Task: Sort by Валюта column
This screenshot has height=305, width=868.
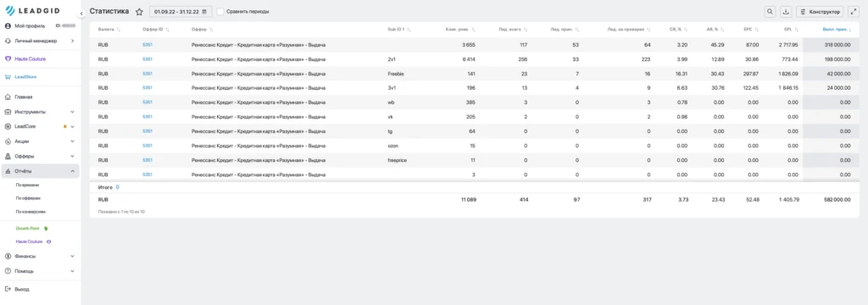Action: coord(109,30)
